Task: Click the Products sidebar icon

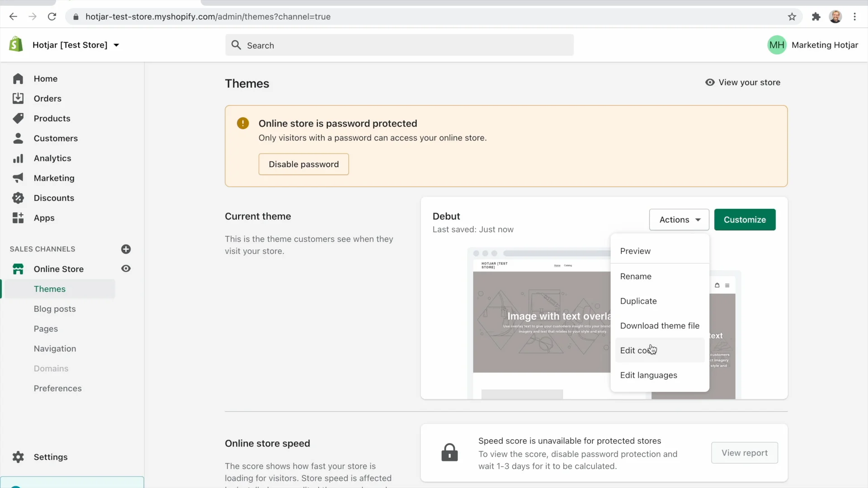Action: click(x=19, y=118)
